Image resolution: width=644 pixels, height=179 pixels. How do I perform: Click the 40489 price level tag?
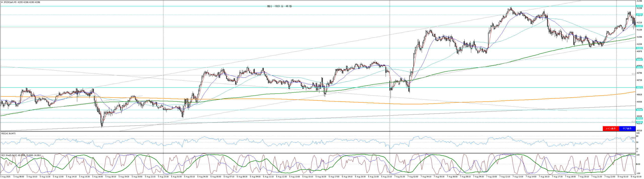(x=639, y=110)
